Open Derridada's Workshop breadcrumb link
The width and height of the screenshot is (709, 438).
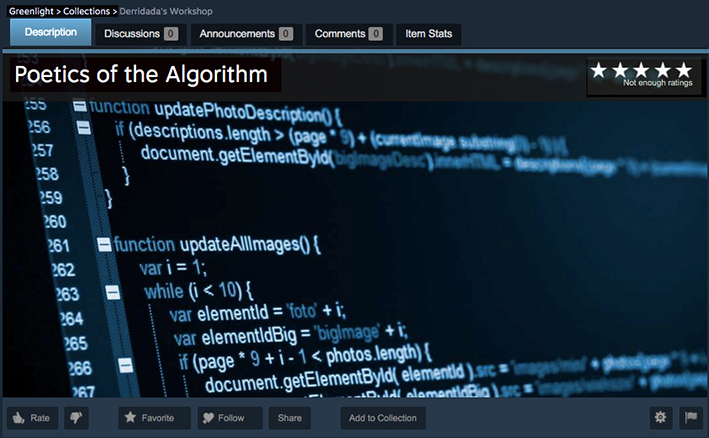click(x=166, y=11)
